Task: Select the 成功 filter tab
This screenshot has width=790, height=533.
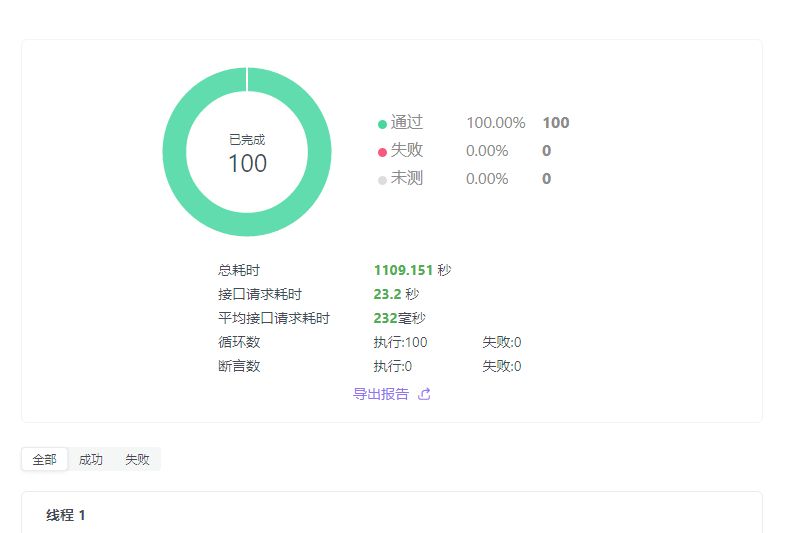Action: click(x=91, y=460)
